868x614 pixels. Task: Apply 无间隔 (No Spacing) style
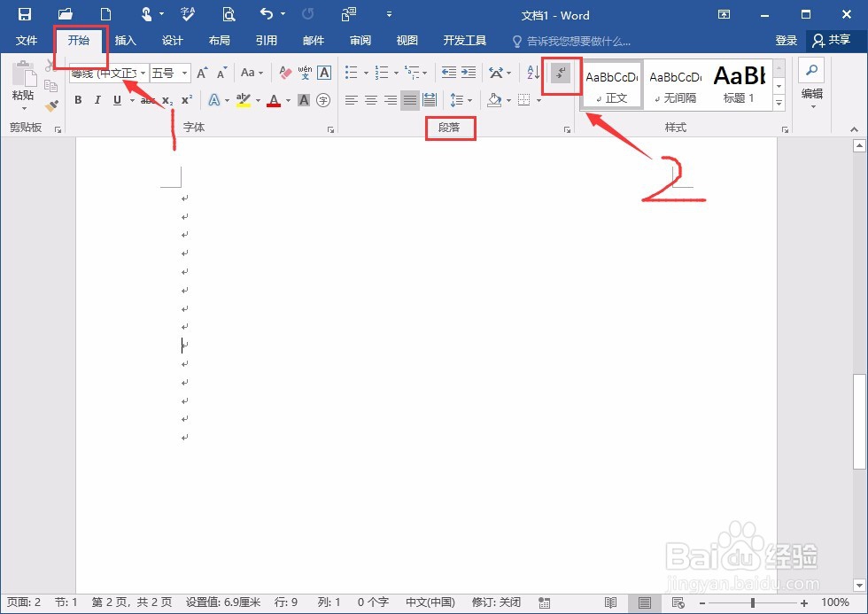click(675, 85)
